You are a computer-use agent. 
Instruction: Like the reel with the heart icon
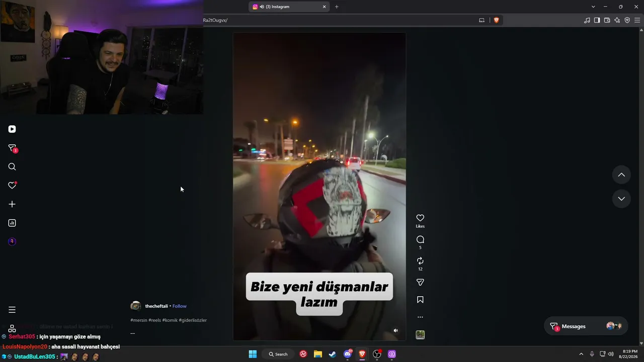pos(420,218)
